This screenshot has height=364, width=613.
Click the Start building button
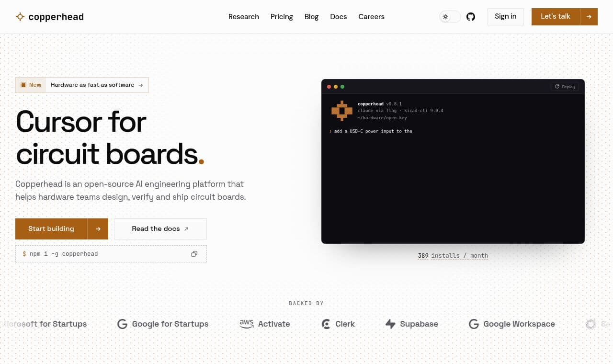pyautogui.click(x=51, y=229)
